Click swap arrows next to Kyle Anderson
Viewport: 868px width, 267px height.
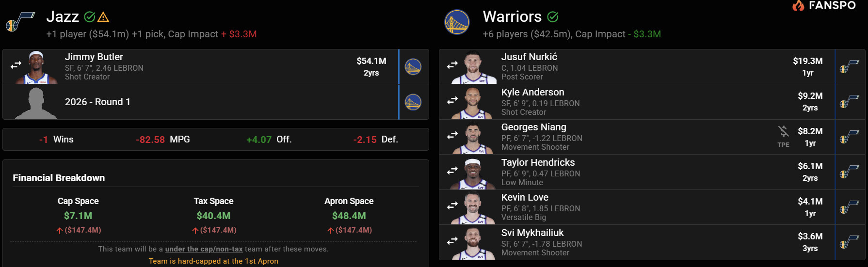tap(452, 100)
